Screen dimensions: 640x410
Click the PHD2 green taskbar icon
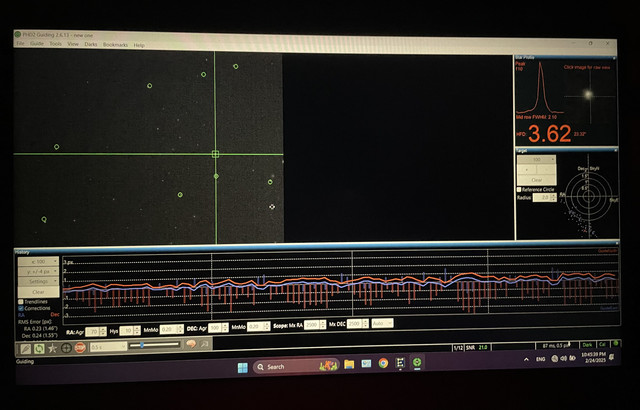click(417, 362)
